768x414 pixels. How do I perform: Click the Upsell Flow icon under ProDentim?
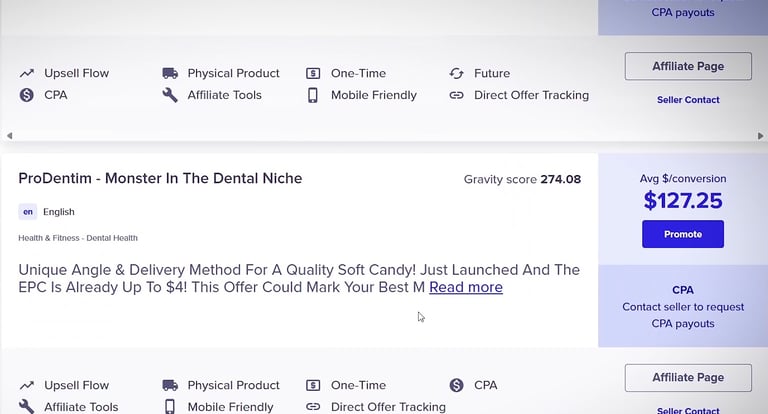26,385
